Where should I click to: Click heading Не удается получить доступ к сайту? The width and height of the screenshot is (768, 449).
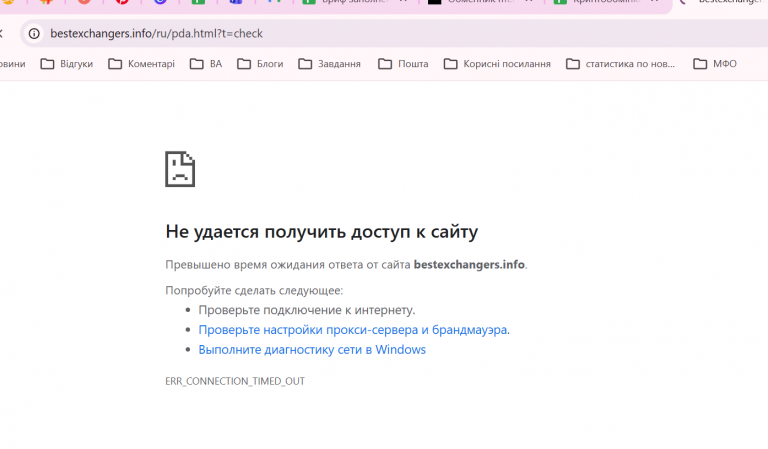pyautogui.click(x=321, y=232)
